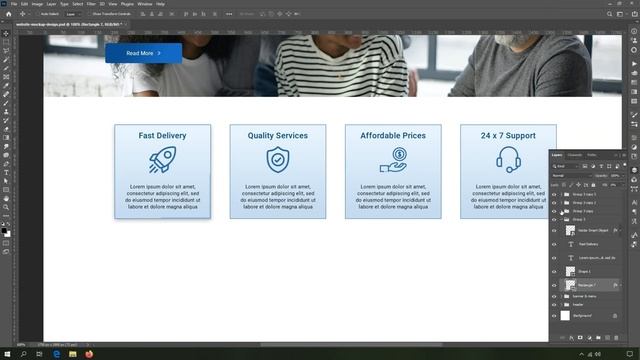
Task: Select the Clone Stamp tool
Action: [6, 111]
